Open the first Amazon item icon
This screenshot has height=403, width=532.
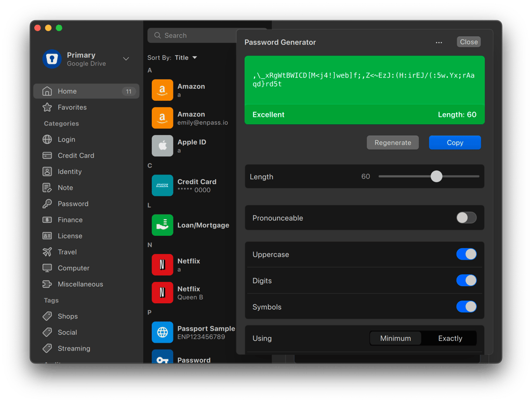point(162,90)
